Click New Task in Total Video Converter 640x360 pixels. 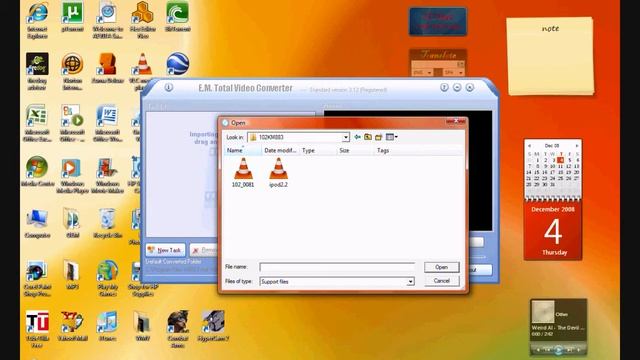[x=165, y=250]
